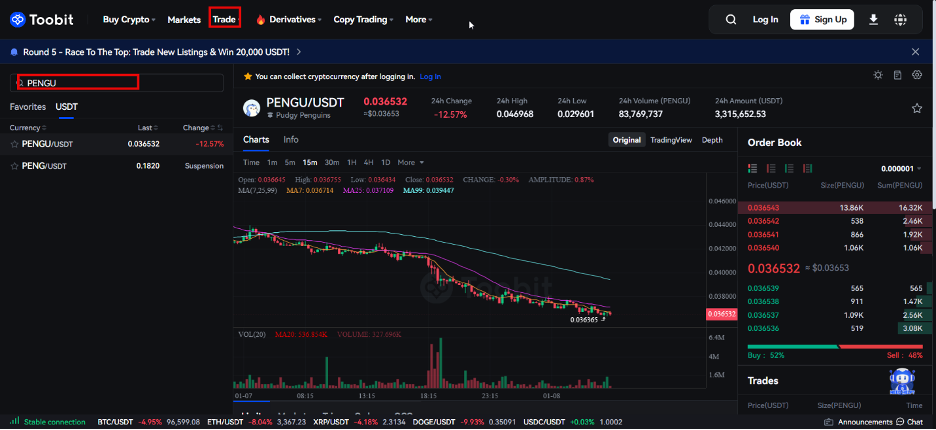
Task: Select TradingView chart mode
Action: click(x=671, y=140)
